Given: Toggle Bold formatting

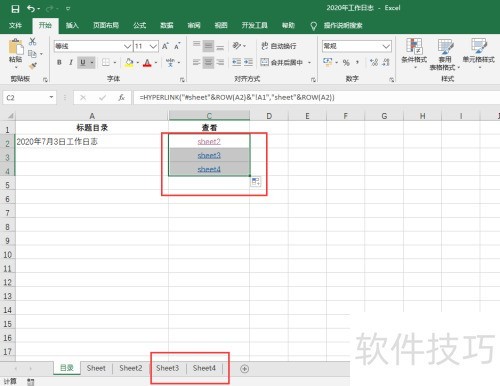Looking at the screenshot, I should [59, 62].
